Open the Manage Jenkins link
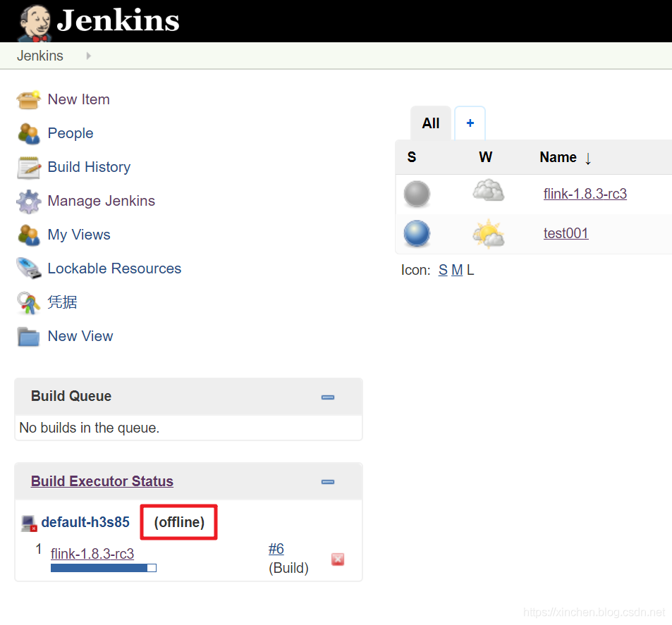 pyautogui.click(x=101, y=201)
